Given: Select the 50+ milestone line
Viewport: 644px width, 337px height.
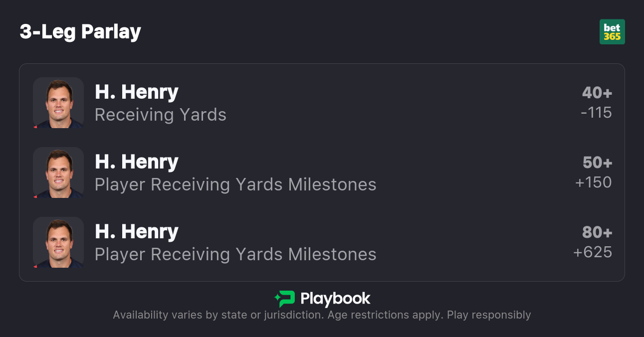Looking at the screenshot, I should point(597,163).
